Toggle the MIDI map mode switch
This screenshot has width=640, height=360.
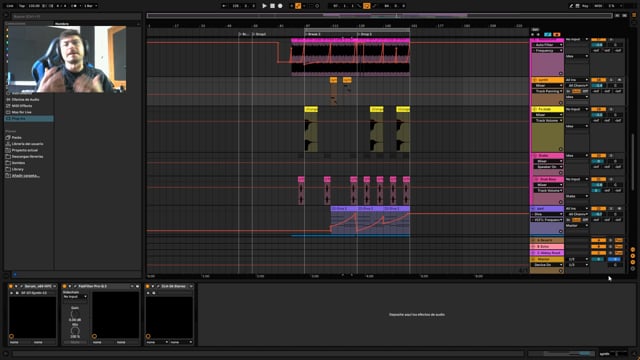(x=598, y=6)
